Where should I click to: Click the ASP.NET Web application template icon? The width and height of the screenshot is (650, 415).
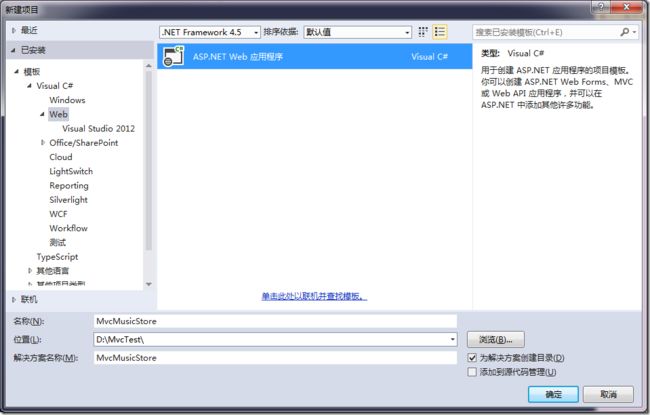173,56
